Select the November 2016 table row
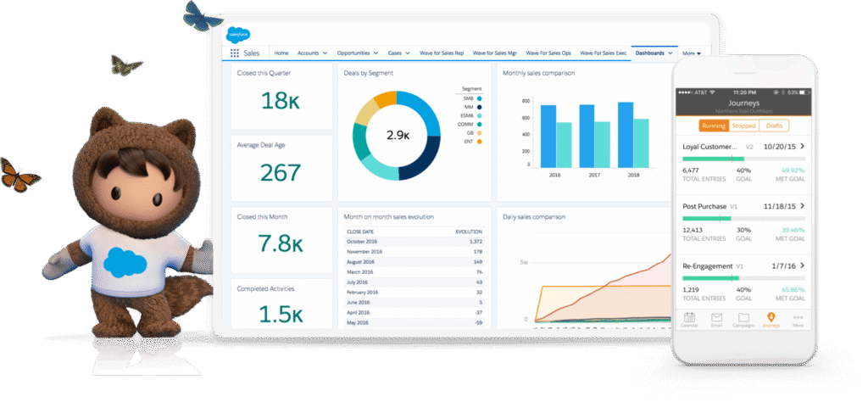868x402 pixels. coord(414,251)
